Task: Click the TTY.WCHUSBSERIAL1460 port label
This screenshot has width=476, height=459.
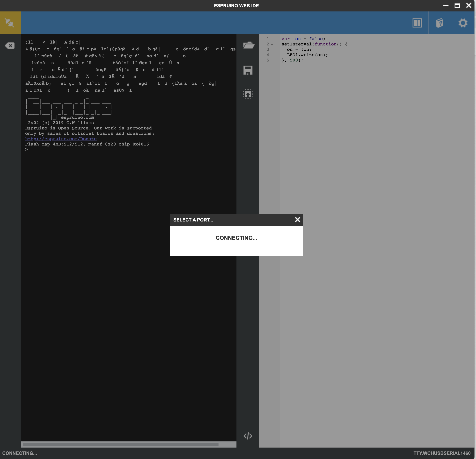Action: (442, 453)
